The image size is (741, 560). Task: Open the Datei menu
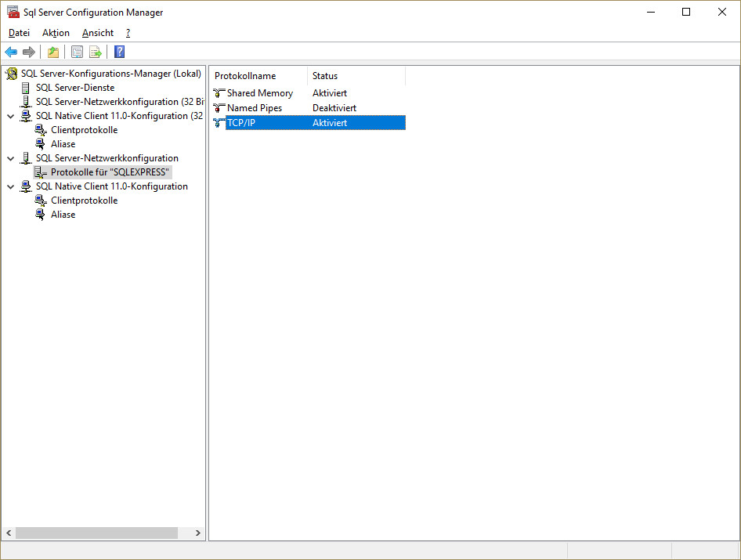pos(19,33)
